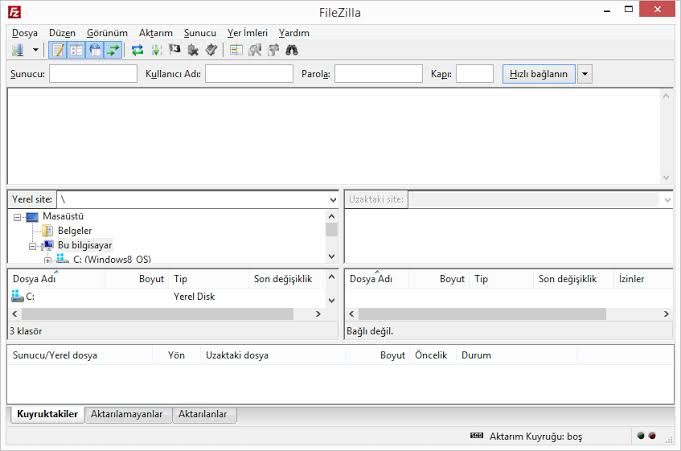Click local tree scroll down arrow

pos(331,256)
